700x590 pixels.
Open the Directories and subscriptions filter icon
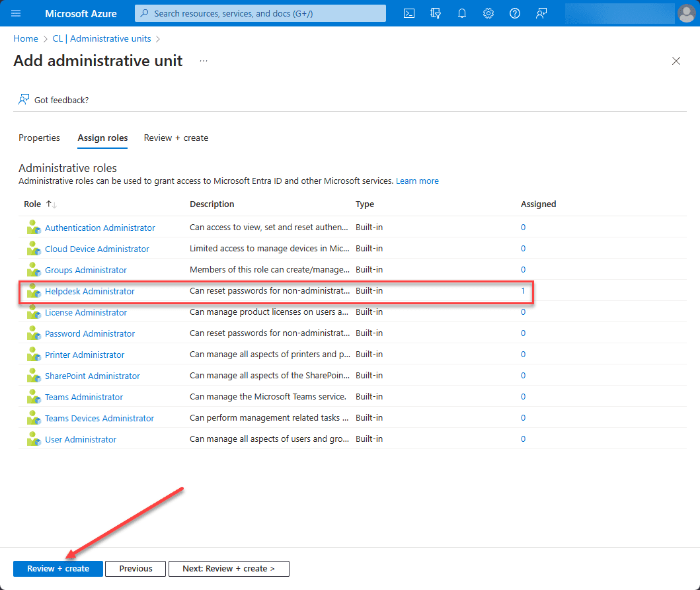436,13
